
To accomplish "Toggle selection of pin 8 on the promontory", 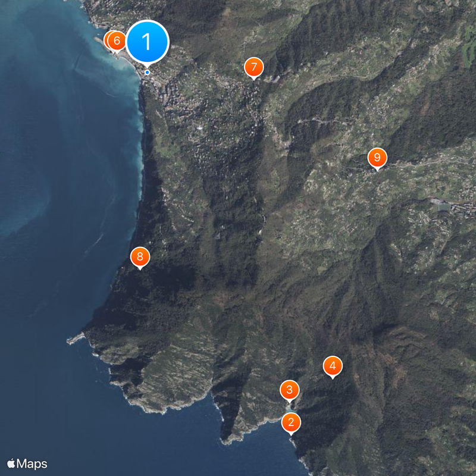I will tap(139, 257).
